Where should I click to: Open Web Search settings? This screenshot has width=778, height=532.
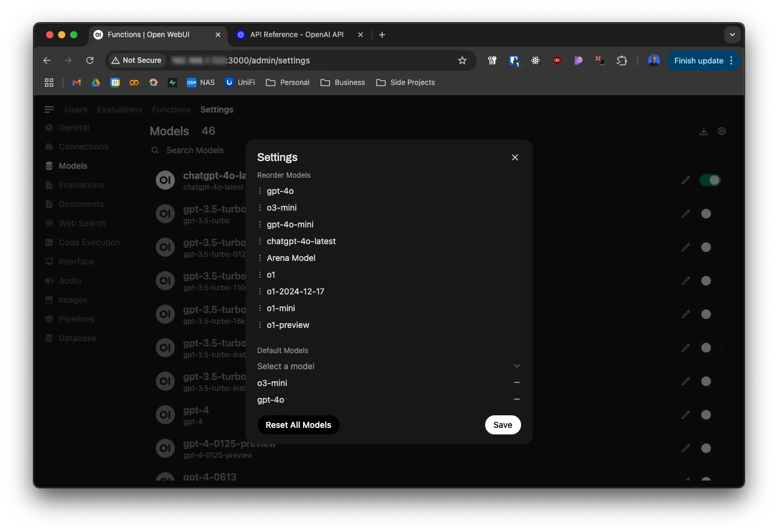(75, 223)
